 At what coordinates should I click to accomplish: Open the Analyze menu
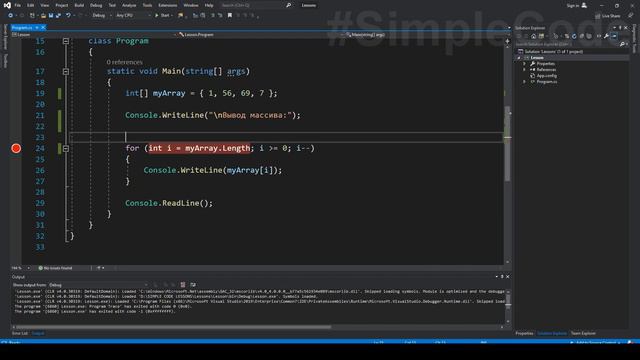pos(129,5)
